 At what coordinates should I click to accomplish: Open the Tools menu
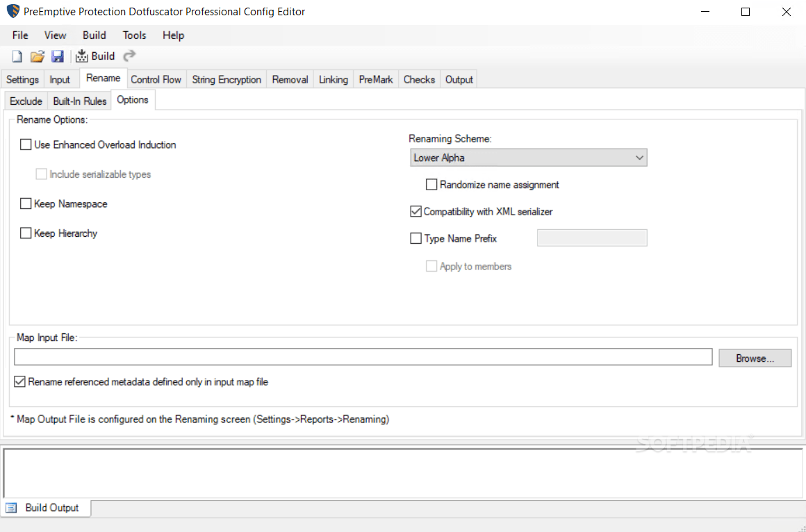tap(134, 35)
